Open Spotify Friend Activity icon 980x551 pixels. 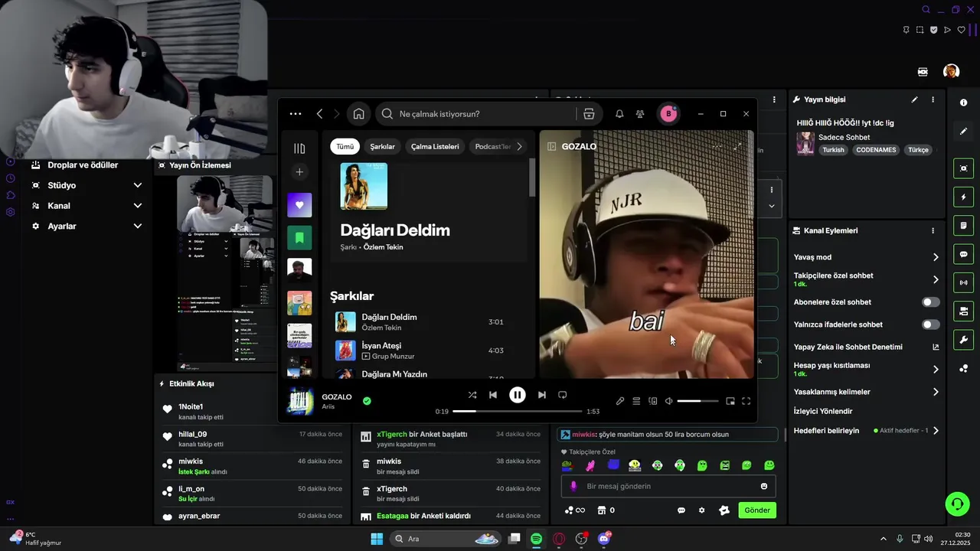pyautogui.click(x=640, y=114)
